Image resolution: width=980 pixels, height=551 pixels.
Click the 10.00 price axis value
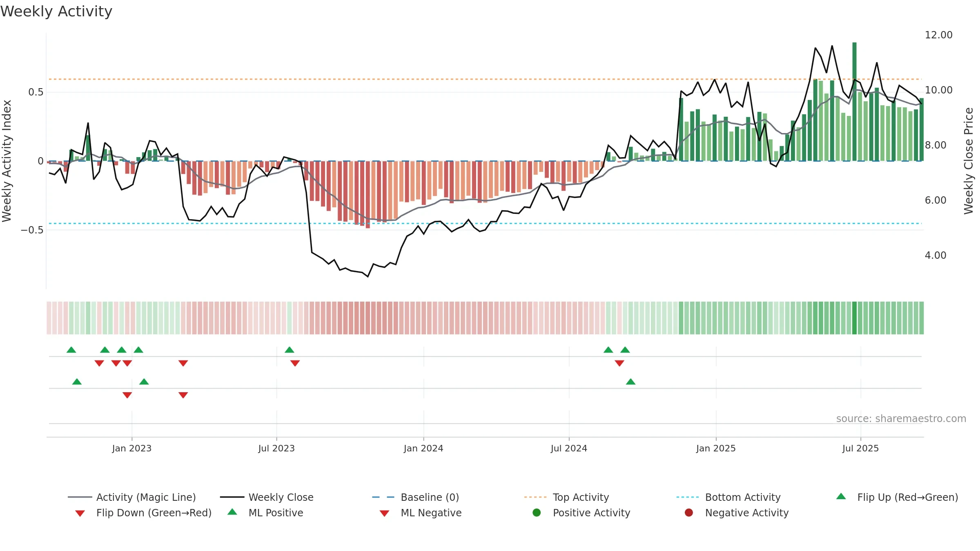(x=938, y=90)
